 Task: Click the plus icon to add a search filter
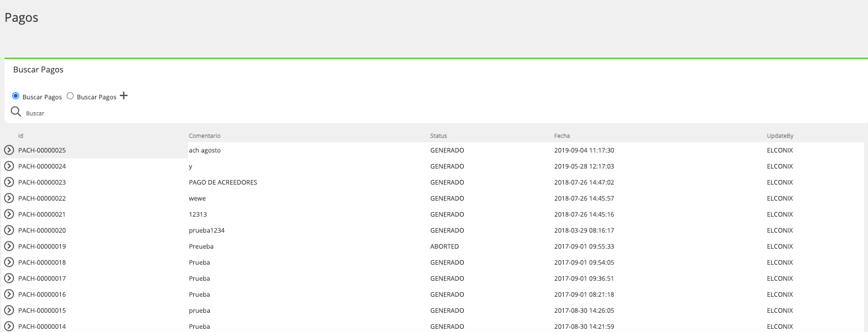[x=124, y=96]
